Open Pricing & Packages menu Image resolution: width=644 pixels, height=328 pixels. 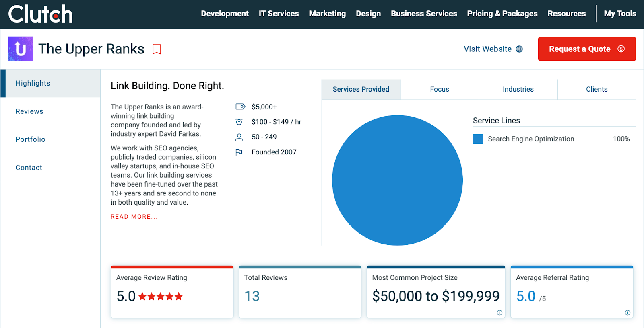pos(502,14)
